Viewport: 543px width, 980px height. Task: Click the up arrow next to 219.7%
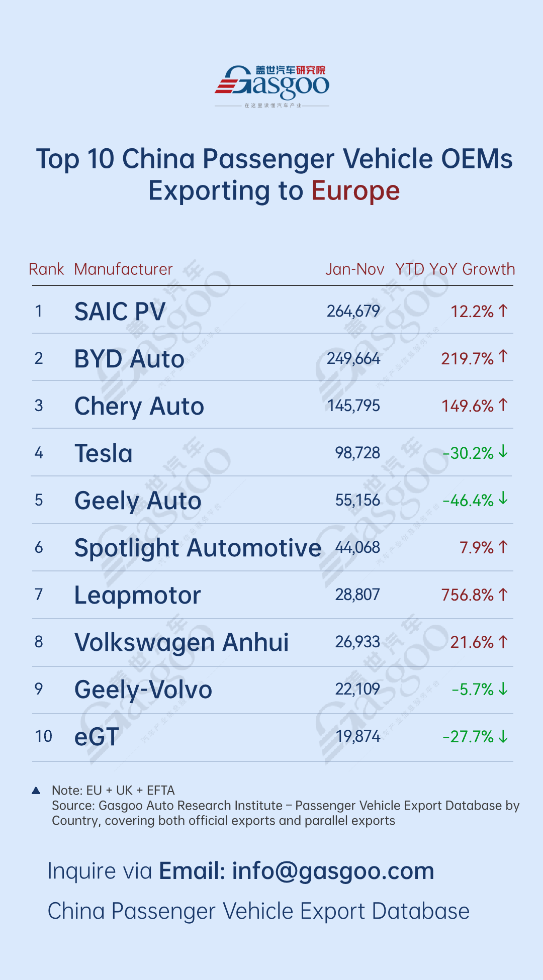click(x=503, y=357)
